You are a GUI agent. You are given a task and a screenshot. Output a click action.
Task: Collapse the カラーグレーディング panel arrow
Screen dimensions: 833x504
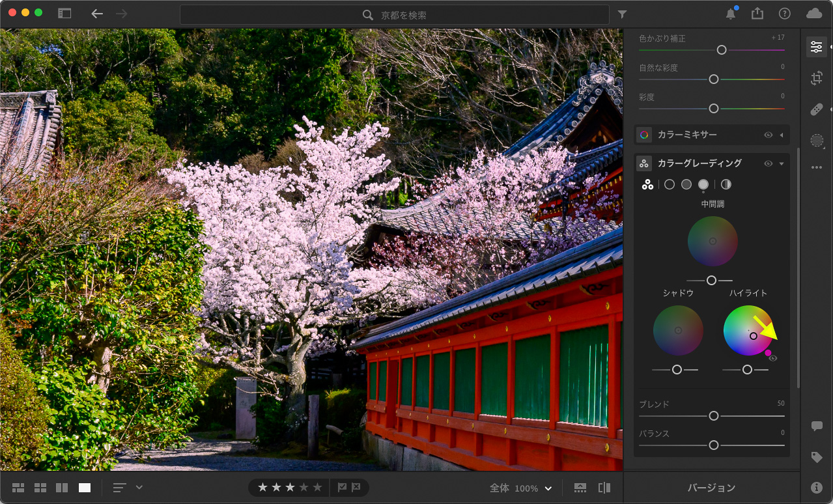[x=782, y=163]
